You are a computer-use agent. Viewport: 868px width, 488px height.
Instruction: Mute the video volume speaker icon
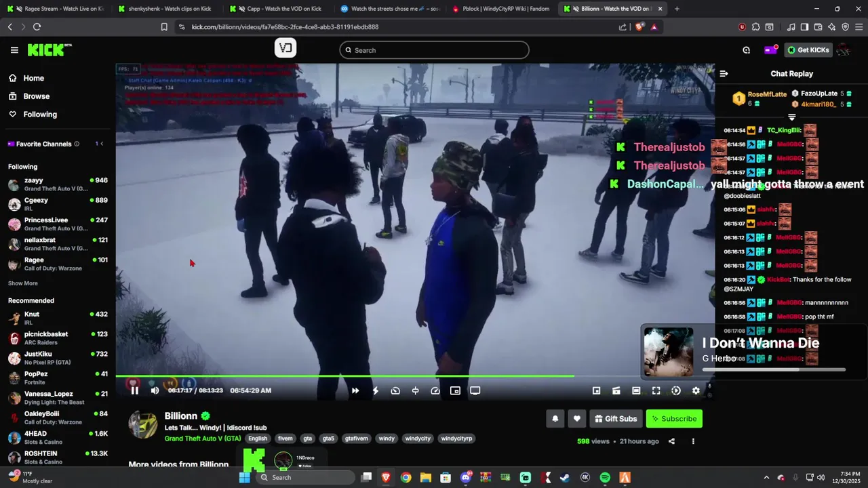tap(155, 390)
